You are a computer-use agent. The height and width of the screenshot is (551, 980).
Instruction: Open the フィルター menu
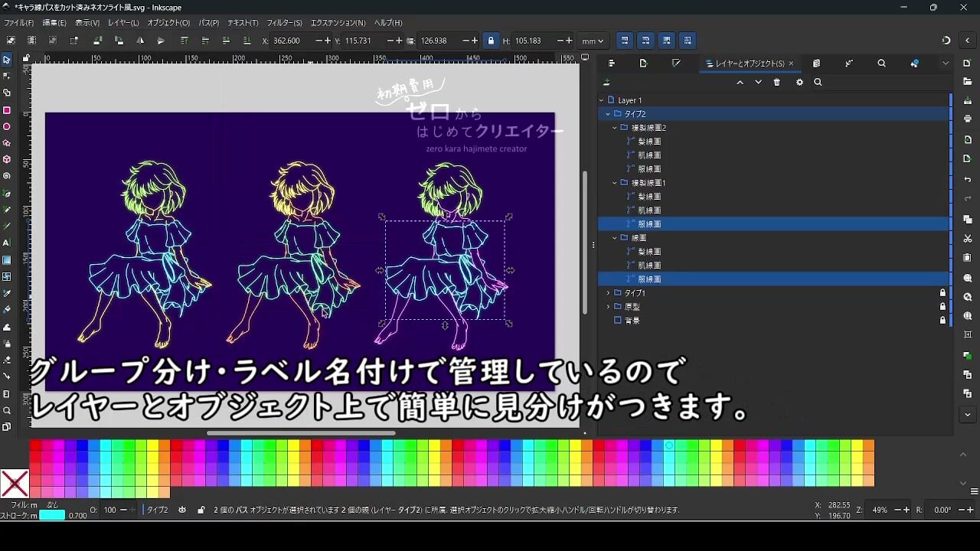pos(283,23)
